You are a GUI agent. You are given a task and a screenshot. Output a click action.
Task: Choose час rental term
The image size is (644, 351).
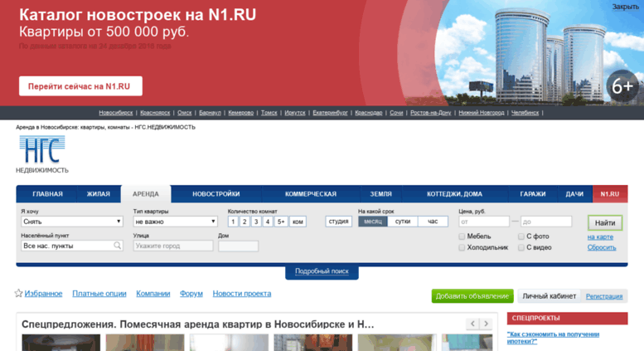433,221
